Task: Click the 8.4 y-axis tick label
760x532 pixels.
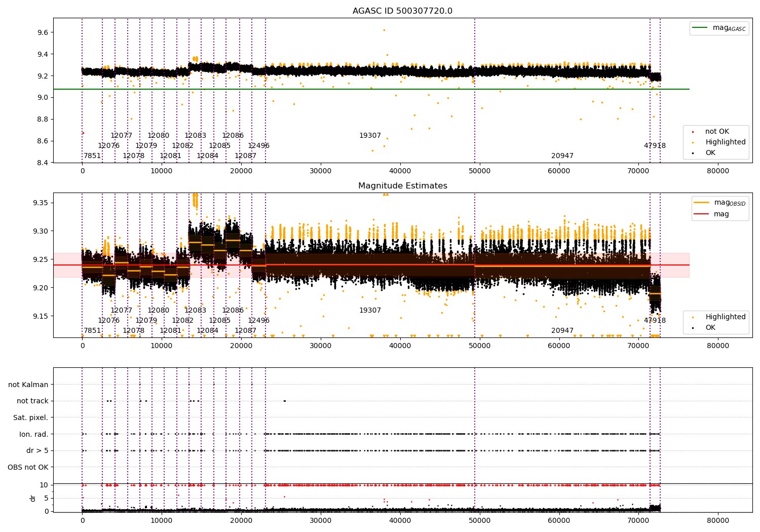Action: click(x=43, y=163)
